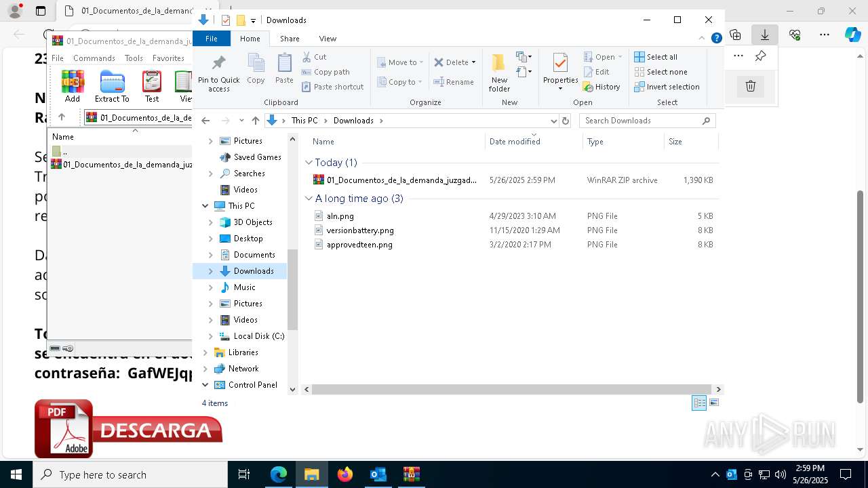Select Libraries in navigation pane

(243, 352)
